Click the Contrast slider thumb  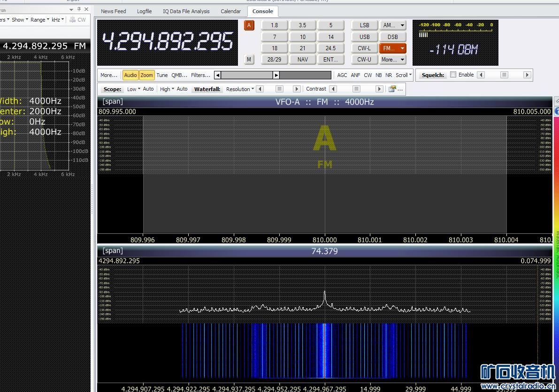(357, 89)
